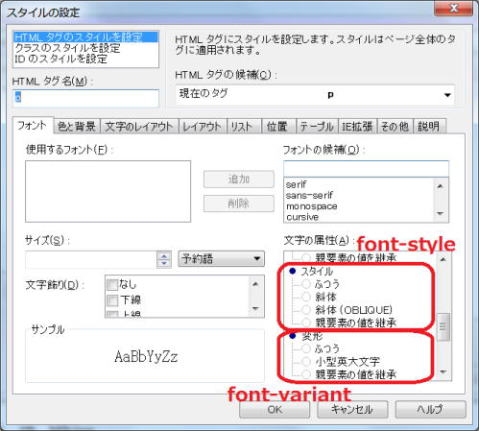Click the ヘルプ button

pos(430,409)
